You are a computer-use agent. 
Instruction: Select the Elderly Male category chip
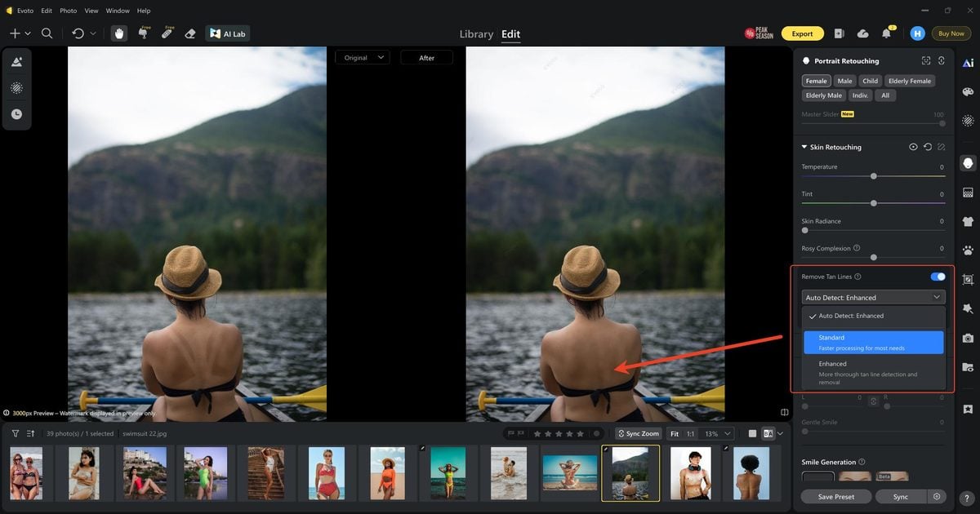pyautogui.click(x=824, y=95)
